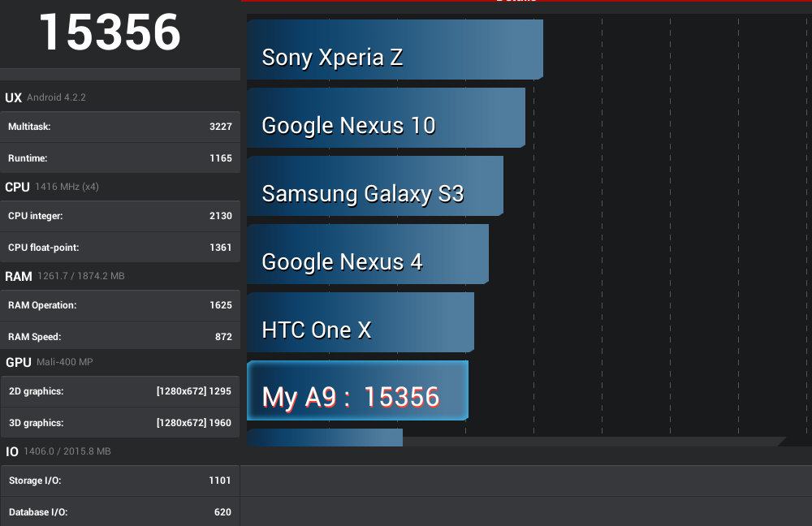Viewport: 812px width, 526px height.
Task: Open the 3D graphics result row
Action: coord(120,423)
